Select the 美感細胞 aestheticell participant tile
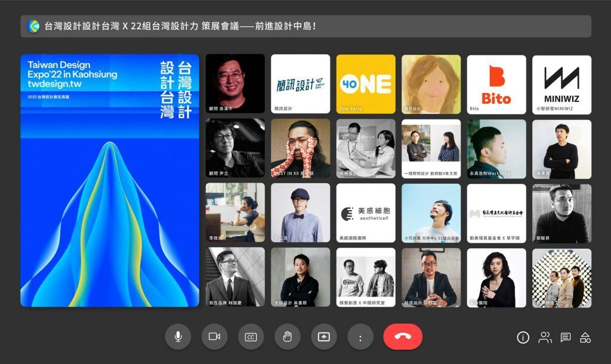611x364 pixels. pos(366,213)
